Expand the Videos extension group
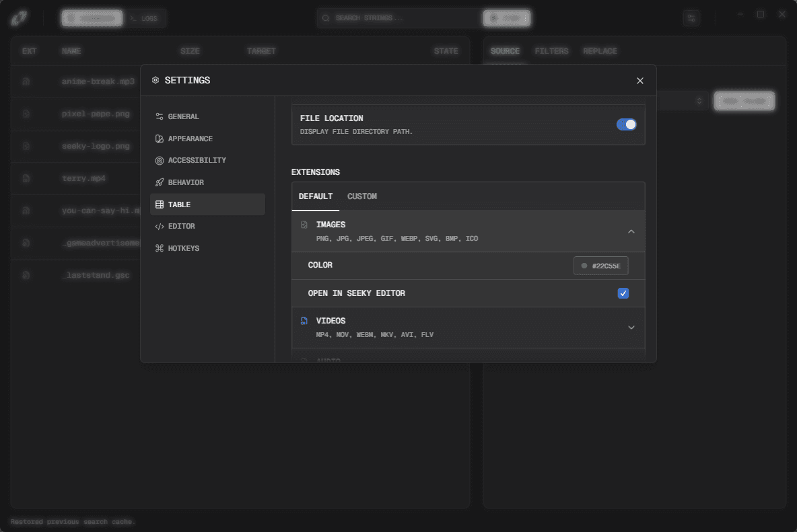The height and width of the screenshot is (532, 797). point(631,328)
